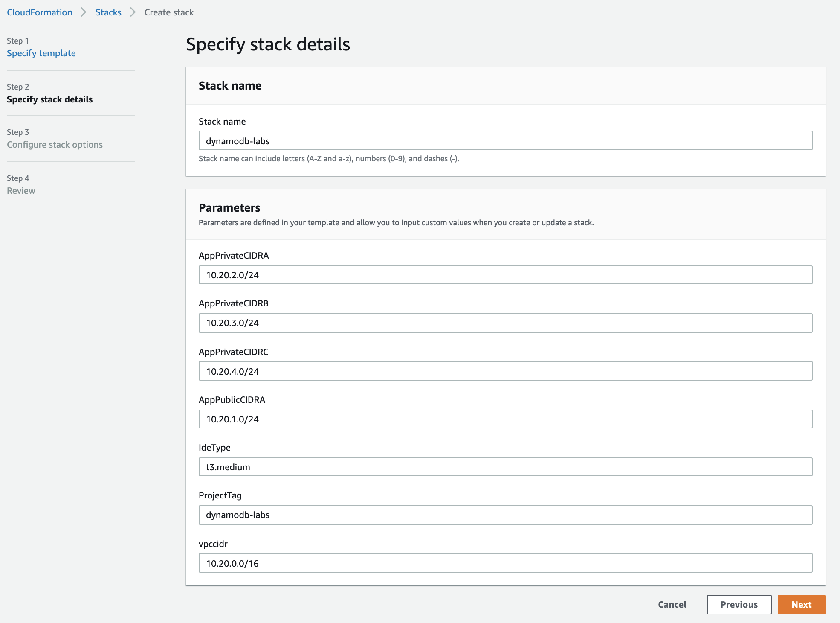Go back with the Previous button

pos(739,605)
